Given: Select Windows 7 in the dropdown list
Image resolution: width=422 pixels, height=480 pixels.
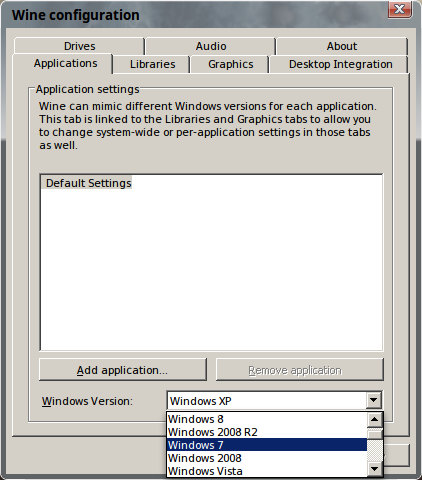Looking at the screenshot, I should 267,445.
